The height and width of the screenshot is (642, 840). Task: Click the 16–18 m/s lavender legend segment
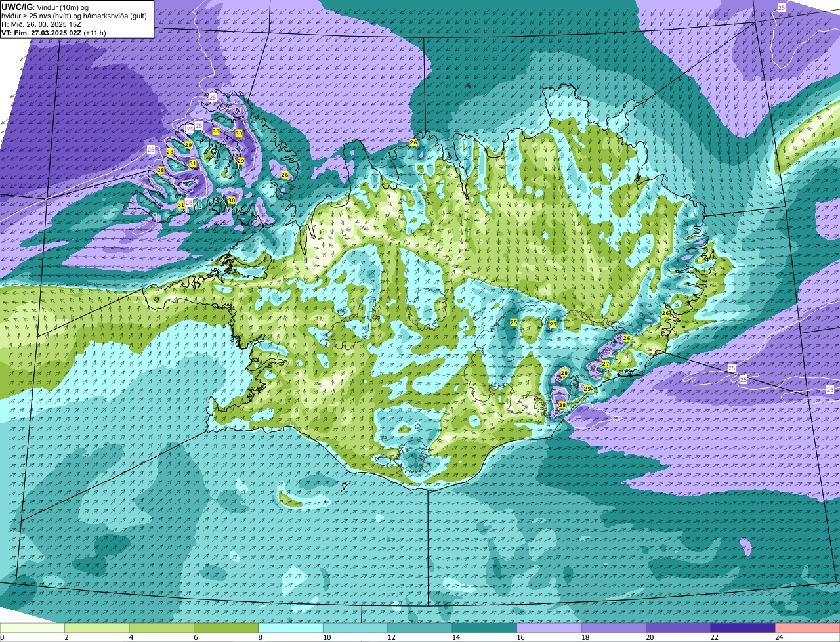coord(549,628)
